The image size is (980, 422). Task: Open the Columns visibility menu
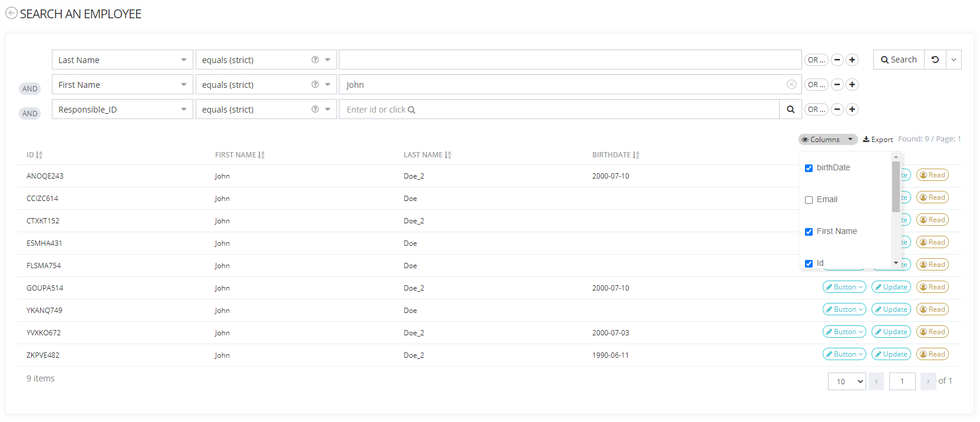pyautogui.click(x=827, y=140)
